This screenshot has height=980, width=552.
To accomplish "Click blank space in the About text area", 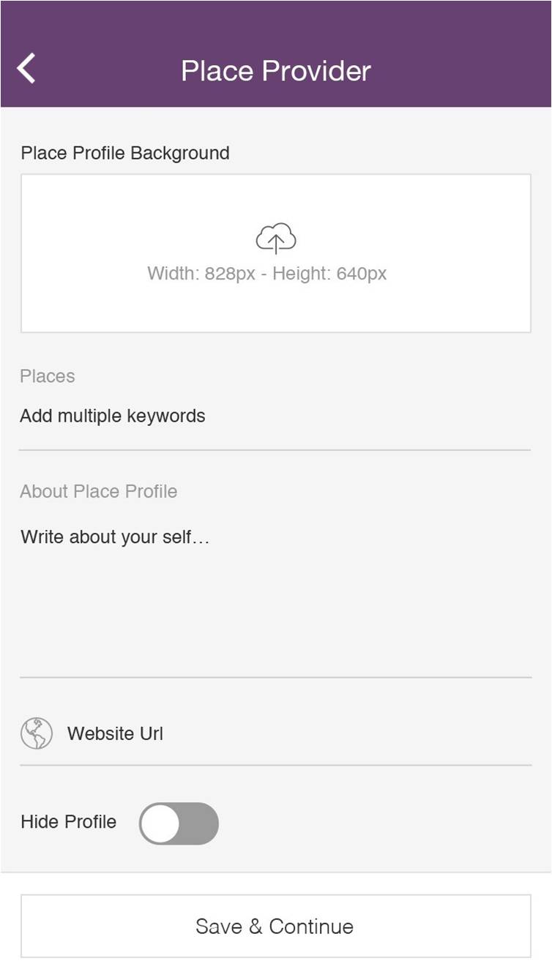I will 276,615.
